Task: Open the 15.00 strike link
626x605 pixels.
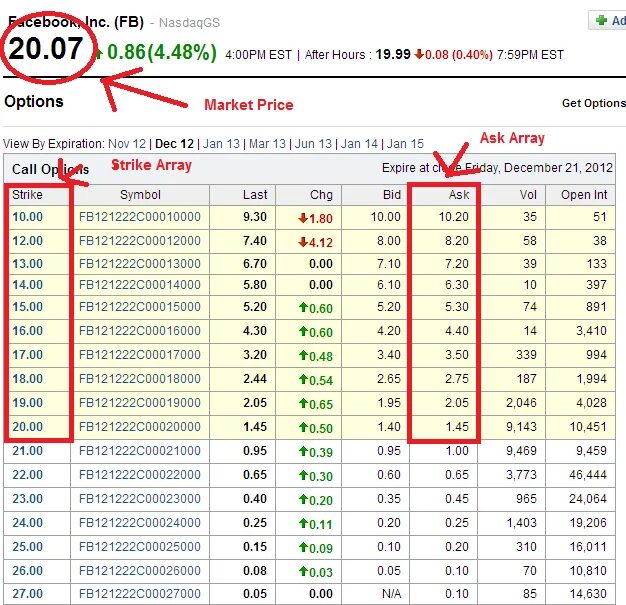Action: coord(28,307)
